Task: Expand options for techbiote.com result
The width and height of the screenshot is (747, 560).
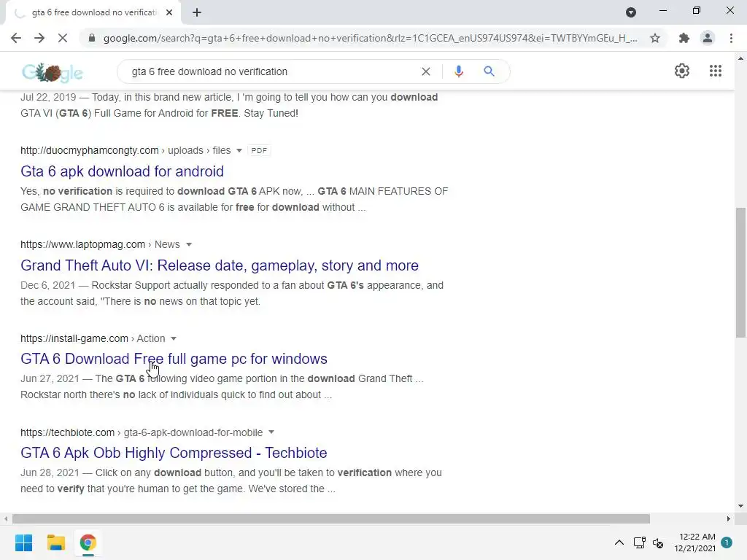Action: click(271, 432)
